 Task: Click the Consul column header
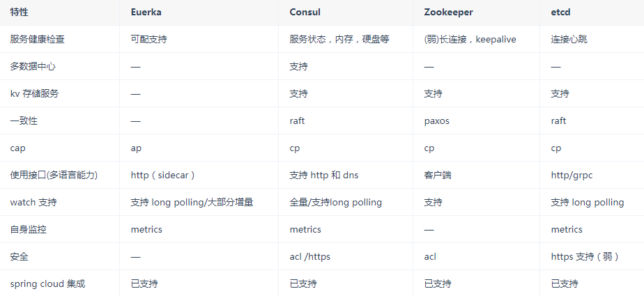coord(305,13)
